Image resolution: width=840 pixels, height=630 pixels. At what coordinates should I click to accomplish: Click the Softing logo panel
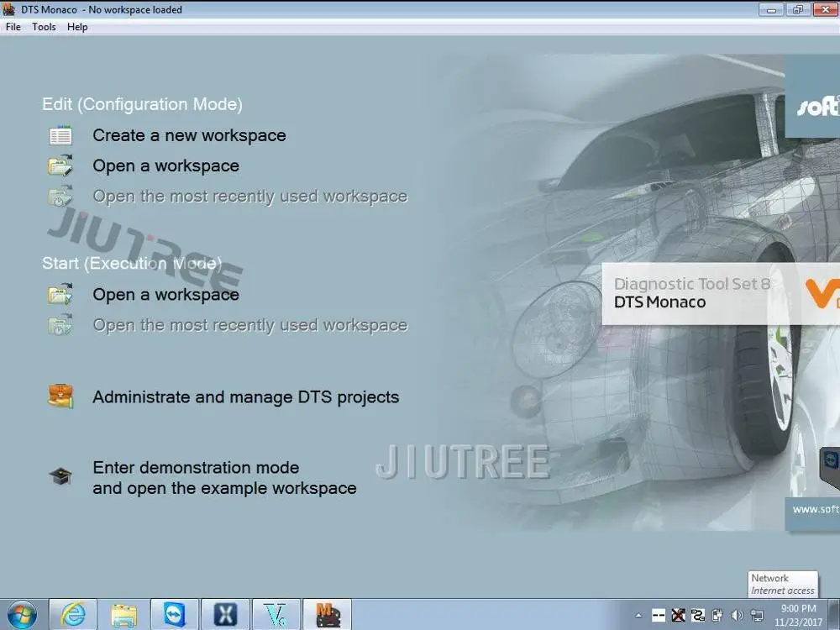tap(812, 97)
